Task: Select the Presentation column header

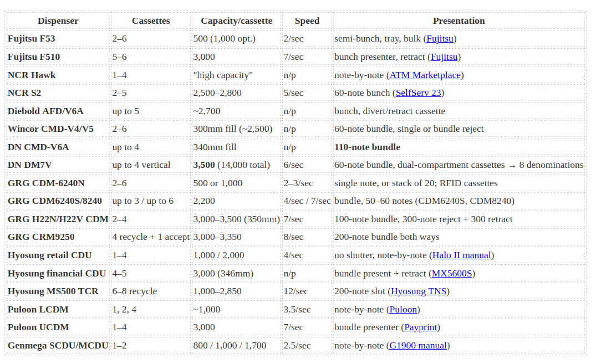Action: [x=459, y=21]
